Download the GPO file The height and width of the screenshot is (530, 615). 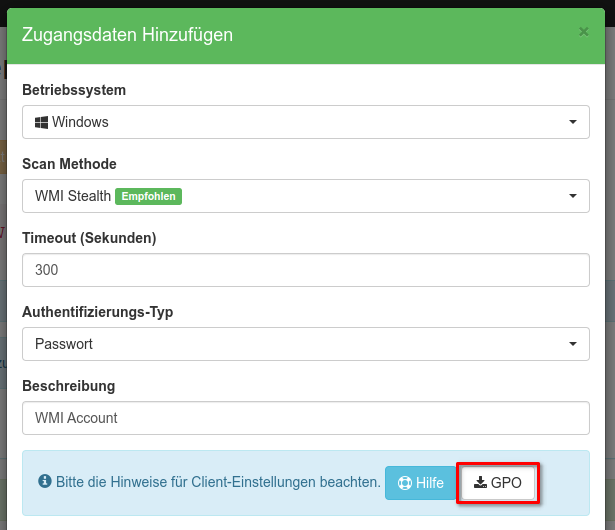(x=498, y=483)
